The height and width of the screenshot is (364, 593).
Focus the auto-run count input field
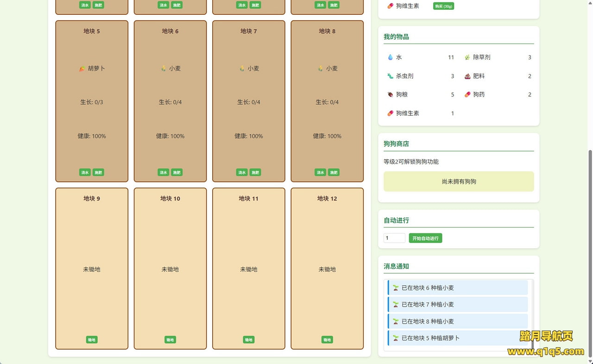(x=394, y=238)
